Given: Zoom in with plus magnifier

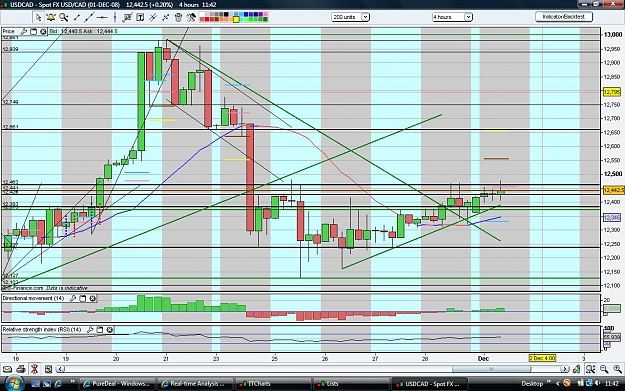Looking at the screenshot, I should click(617, 369).
